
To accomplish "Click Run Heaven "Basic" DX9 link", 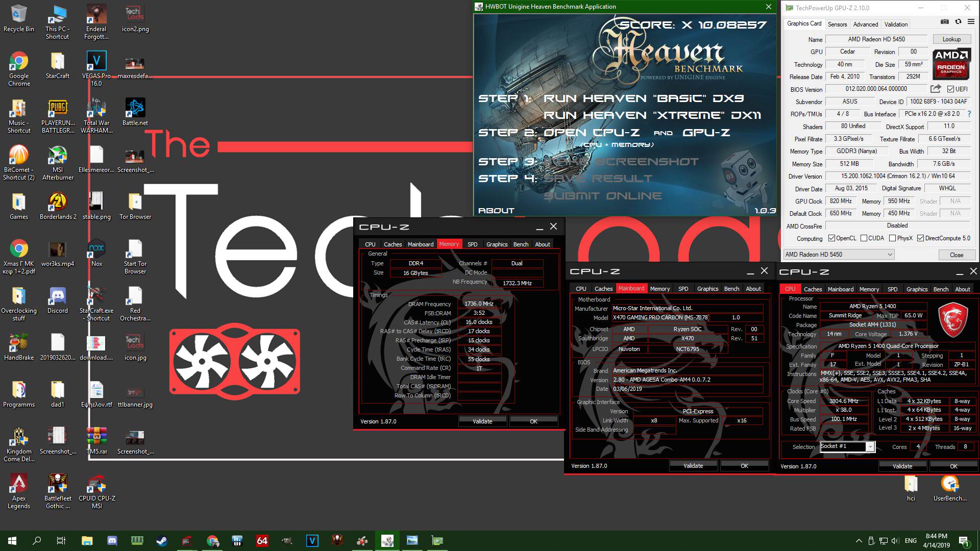I will (x=644, y=98).
